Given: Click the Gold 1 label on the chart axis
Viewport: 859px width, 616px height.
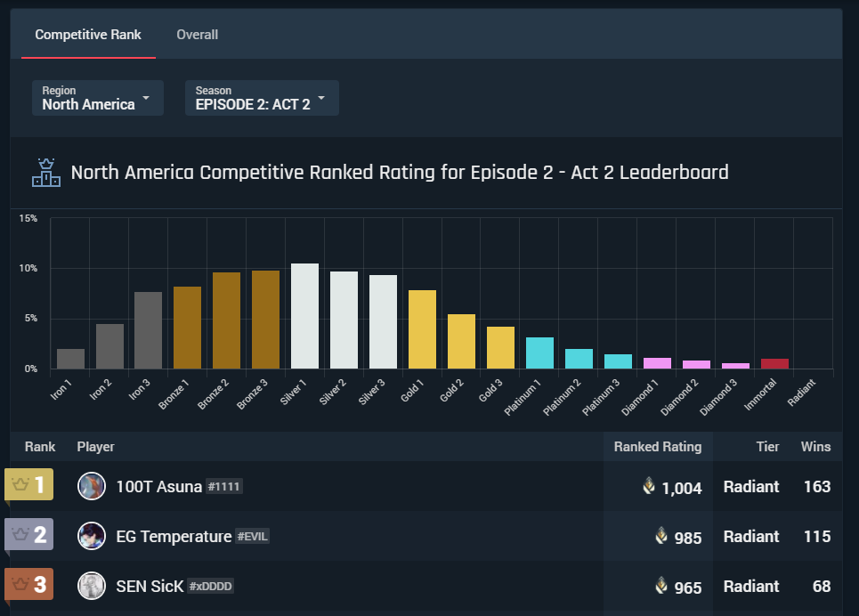Looking at the screenshot, I should pyautogui.click(x=412, y=390).
